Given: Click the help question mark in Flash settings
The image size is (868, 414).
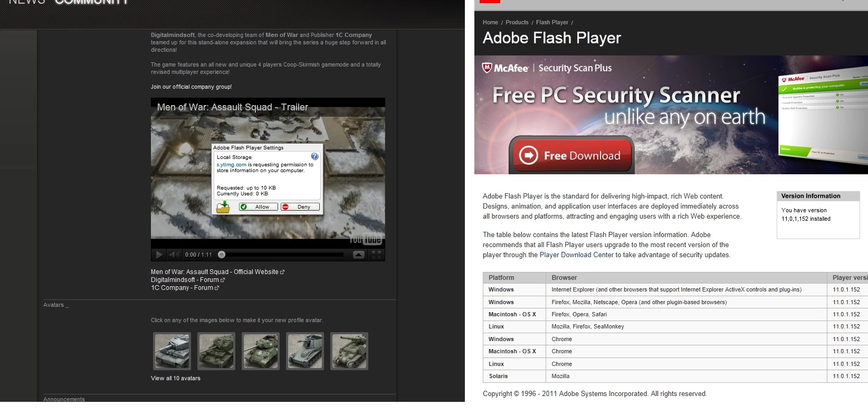Looking at the screenshot, I should pyautogui.click(x=314, y=156).
